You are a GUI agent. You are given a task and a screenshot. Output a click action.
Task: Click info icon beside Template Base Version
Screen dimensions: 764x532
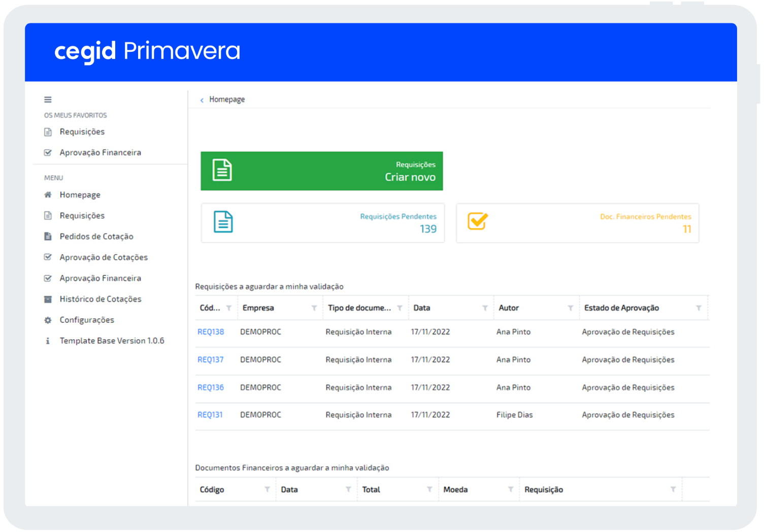click(x=48, y=341)
